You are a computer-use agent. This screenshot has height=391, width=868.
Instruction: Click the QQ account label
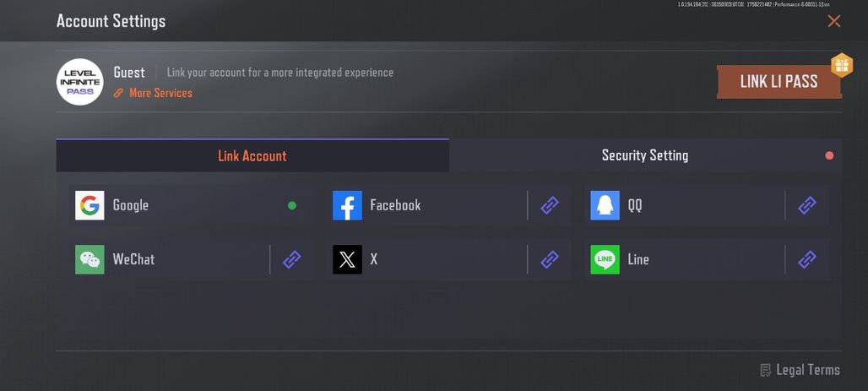[635, 205]
